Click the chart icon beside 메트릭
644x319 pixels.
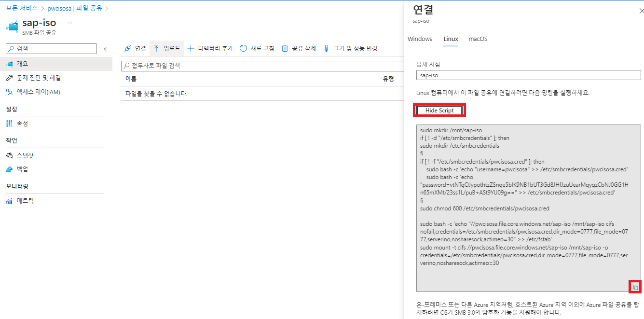pos(9,201)
